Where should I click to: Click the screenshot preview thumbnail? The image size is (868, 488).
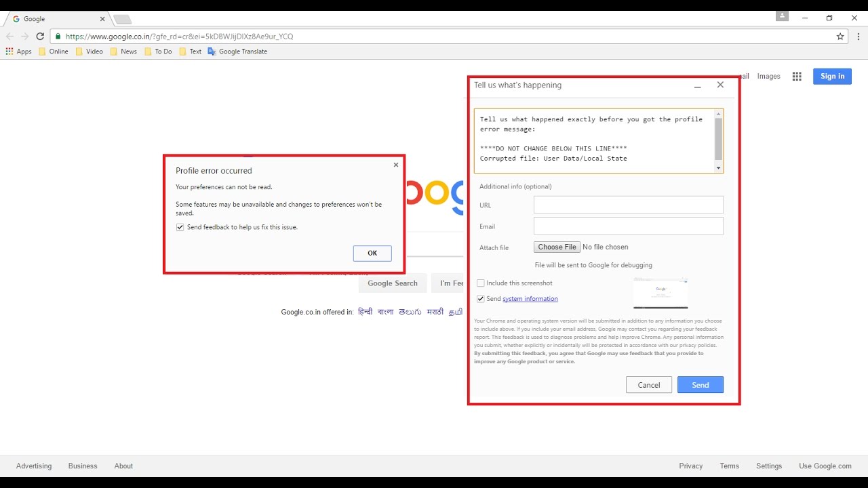tap(660, 293)
